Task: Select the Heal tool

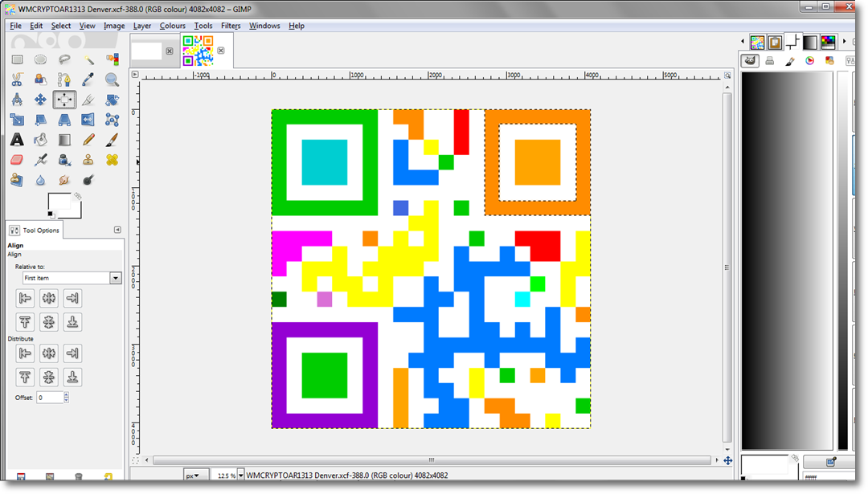Action: click(x=112, y=160)
